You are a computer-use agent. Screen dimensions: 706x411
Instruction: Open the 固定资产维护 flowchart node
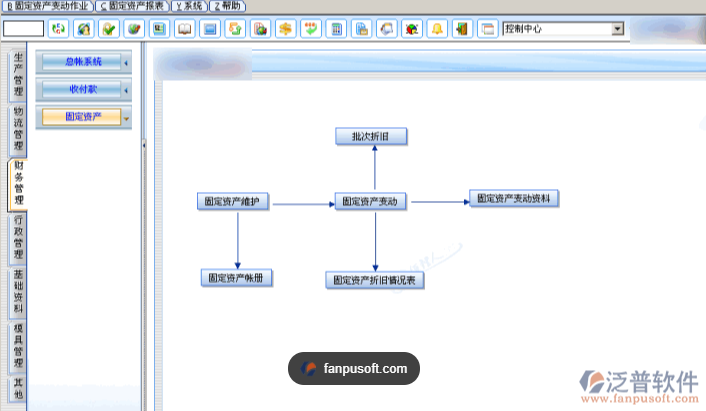[233, 201]
